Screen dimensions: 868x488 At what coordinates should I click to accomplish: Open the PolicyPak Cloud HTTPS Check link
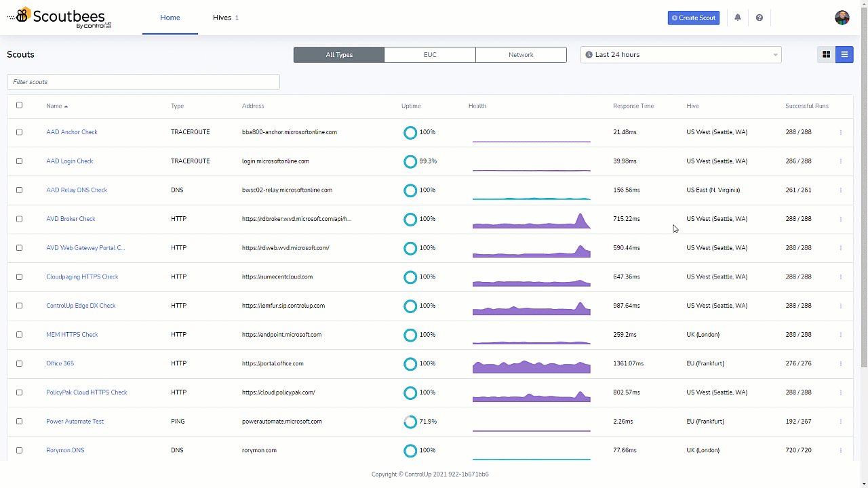click(x=87, y=392)
